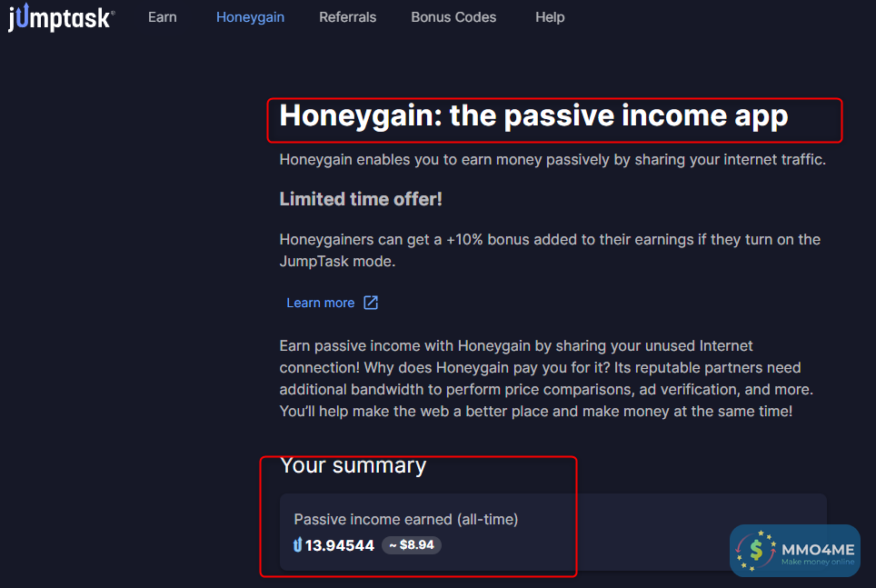Click the Honeygain: the passive income app title
Viewport: 876px width, 588px height.
pyautogui.click(x=533, y=115)
